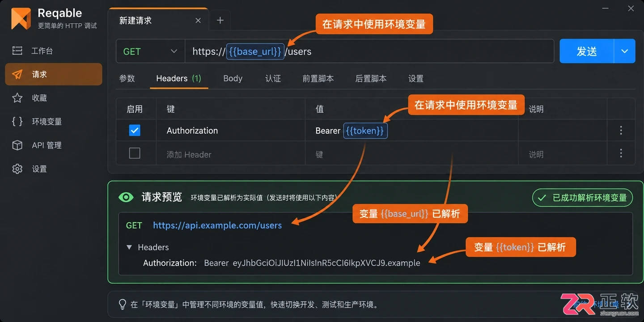The height and width of the screenshot is (322, 644).
Task: Click the lightbulb tip icon at the bottom
Action: click(x=122, y=305)
